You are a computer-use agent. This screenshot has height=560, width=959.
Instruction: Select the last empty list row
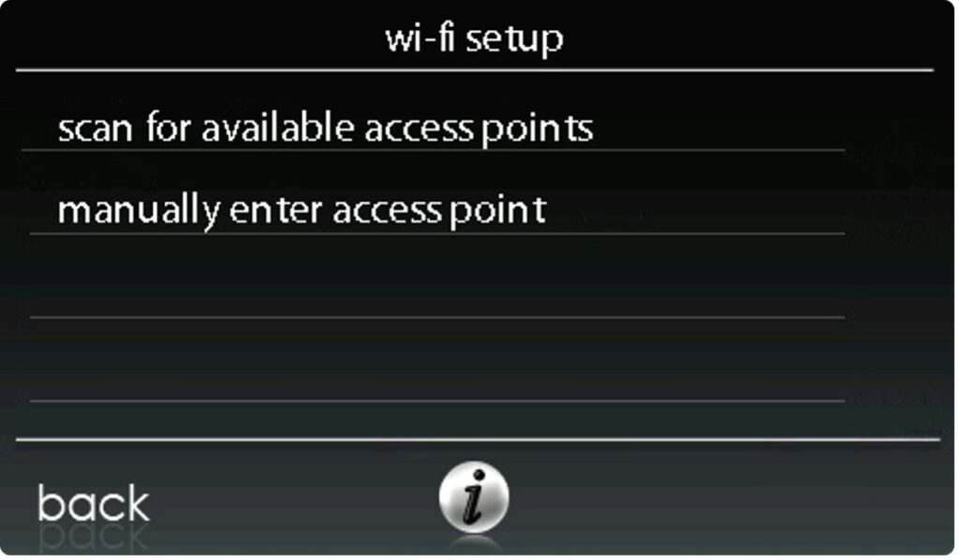437,361
